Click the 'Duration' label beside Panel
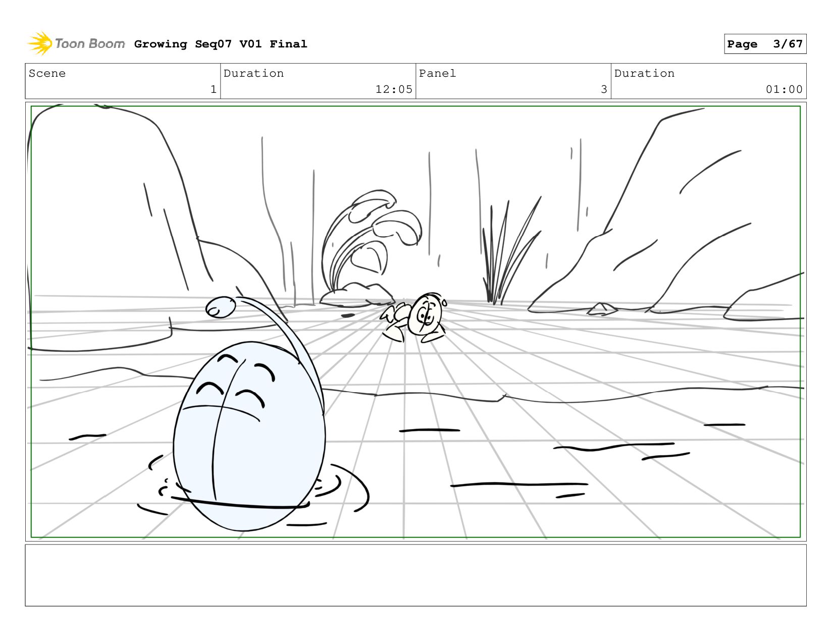Screen dimensions: 832x644 coord(644,73)
